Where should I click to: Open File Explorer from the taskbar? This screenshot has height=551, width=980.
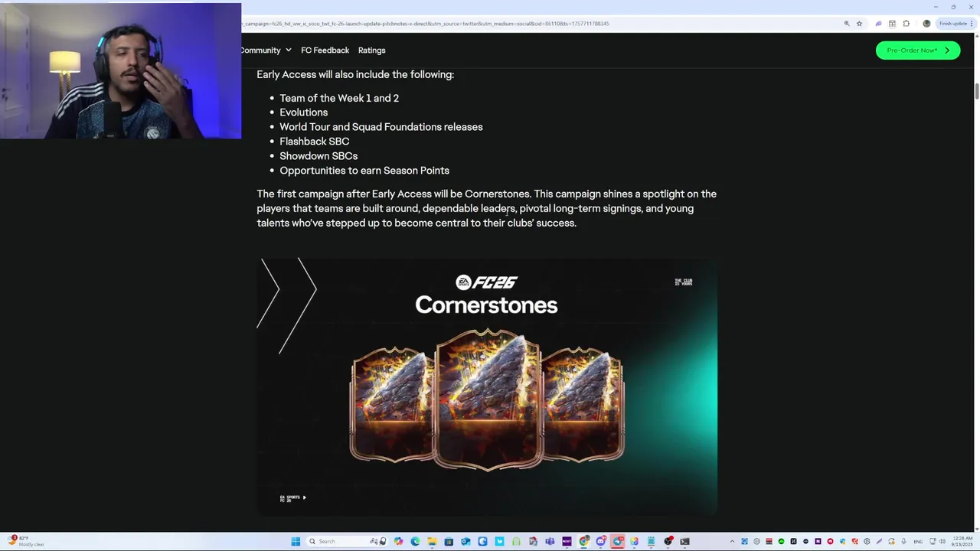432,541
